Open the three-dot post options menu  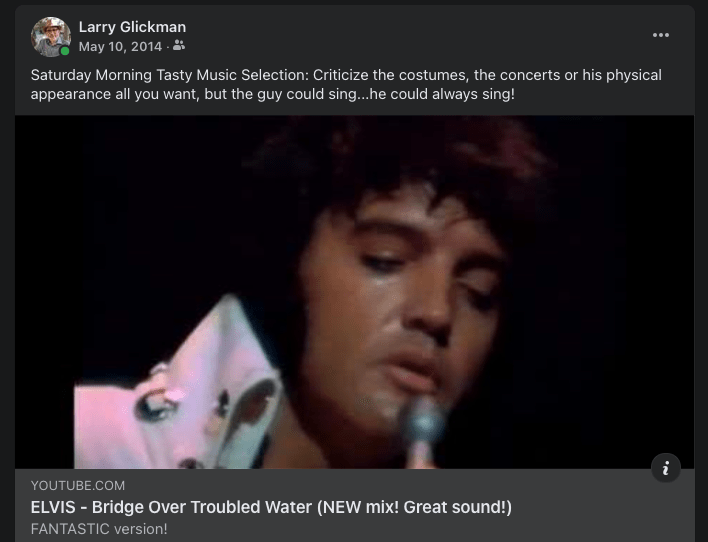point(661,35)
